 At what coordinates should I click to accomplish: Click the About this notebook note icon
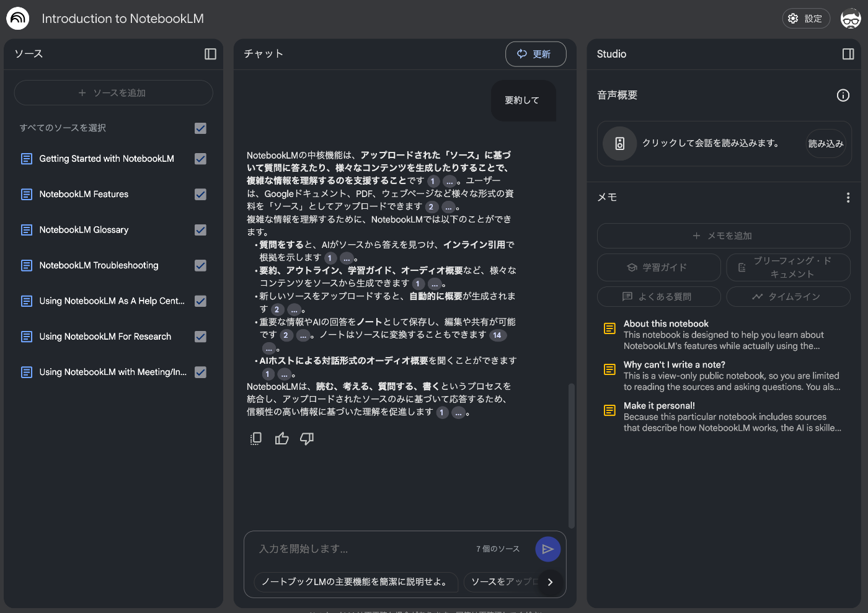pyautogui.click(x=610, y=329)
